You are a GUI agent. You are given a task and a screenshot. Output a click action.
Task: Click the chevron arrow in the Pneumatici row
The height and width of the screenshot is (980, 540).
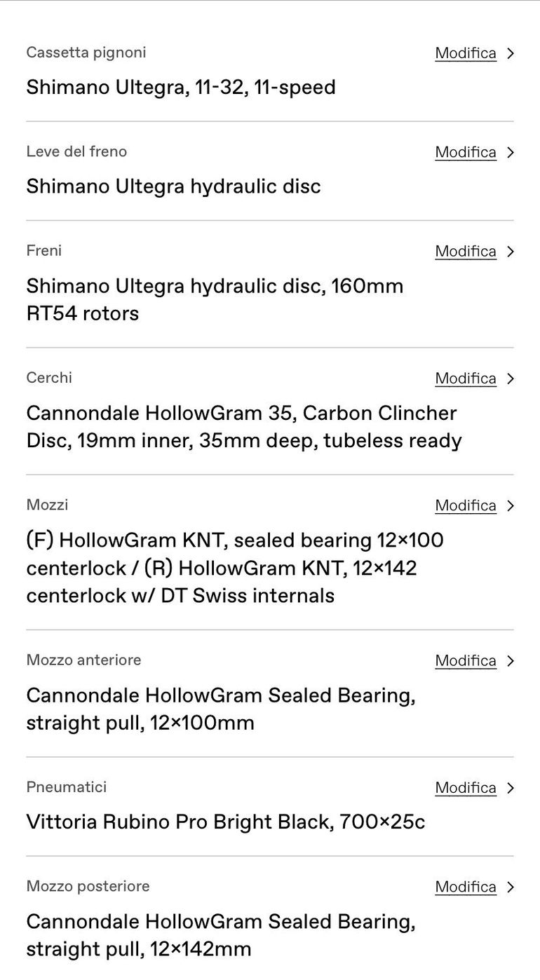[x=511, y=788]
